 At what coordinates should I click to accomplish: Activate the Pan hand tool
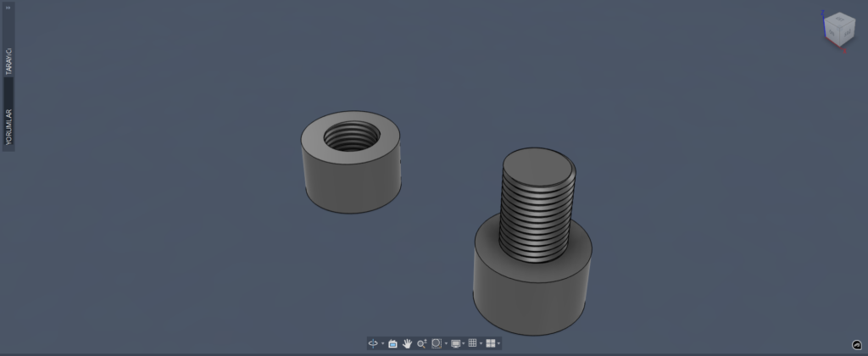[x=407, y=343]
